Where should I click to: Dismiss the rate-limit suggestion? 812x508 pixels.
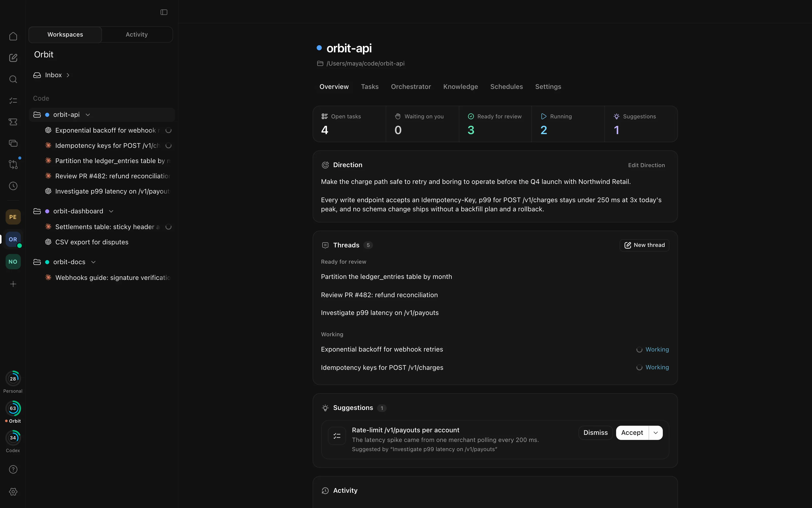coord(596,433)
